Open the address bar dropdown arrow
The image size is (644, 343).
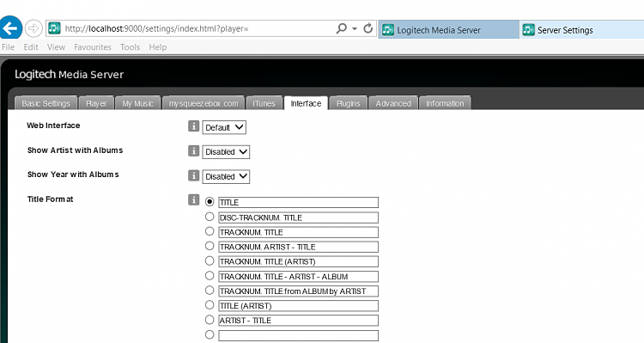pyautogui.click(x=355, y=28)
